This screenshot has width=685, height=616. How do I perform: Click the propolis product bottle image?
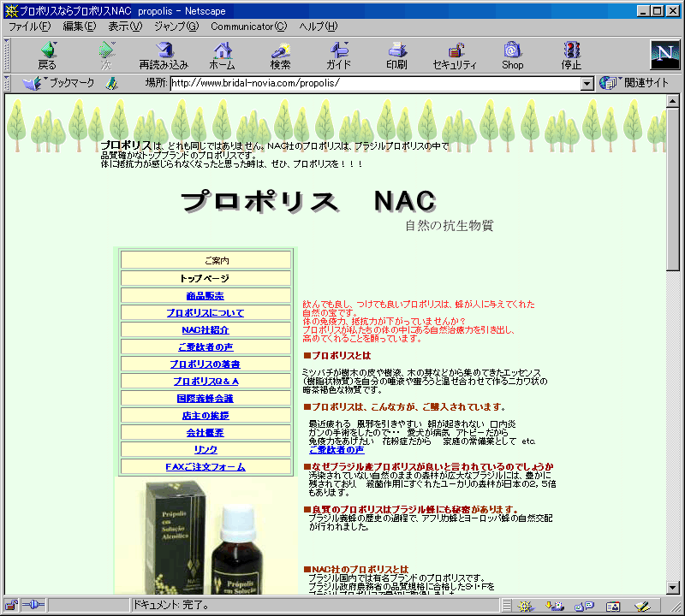[205, 536]
